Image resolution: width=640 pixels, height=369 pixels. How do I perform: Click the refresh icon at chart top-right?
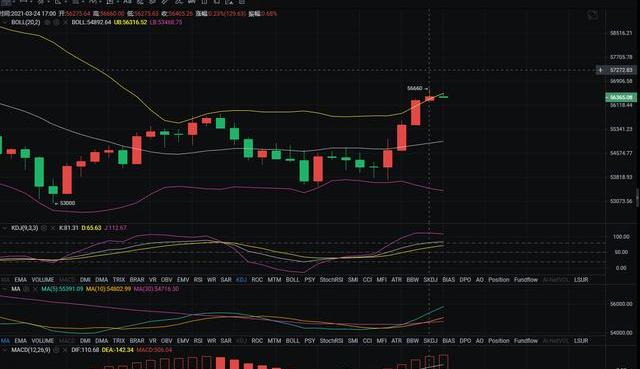tap(592, 16)
